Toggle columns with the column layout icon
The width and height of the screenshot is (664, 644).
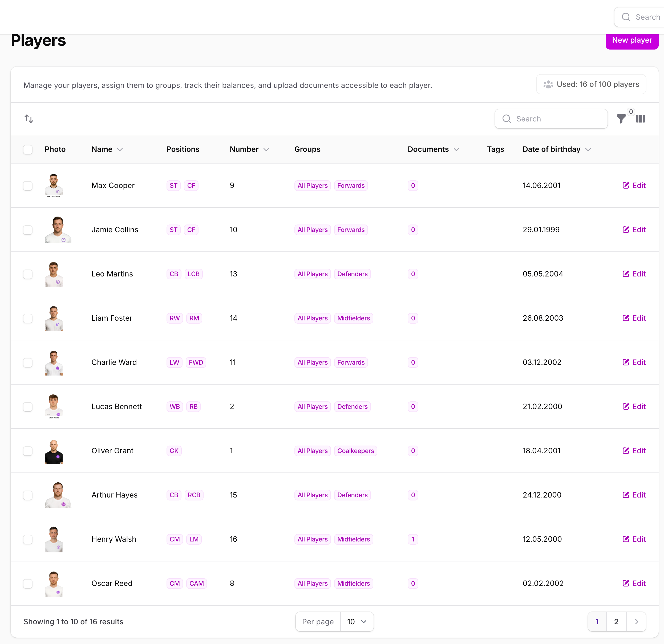(x=640, y=119)
